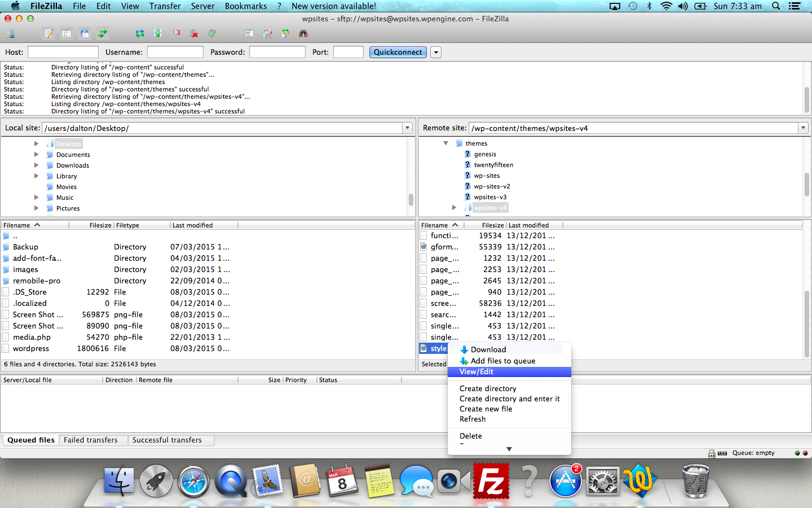Toggle the message log display
This screenshot has width=812, height=508.
coord(49,34)
